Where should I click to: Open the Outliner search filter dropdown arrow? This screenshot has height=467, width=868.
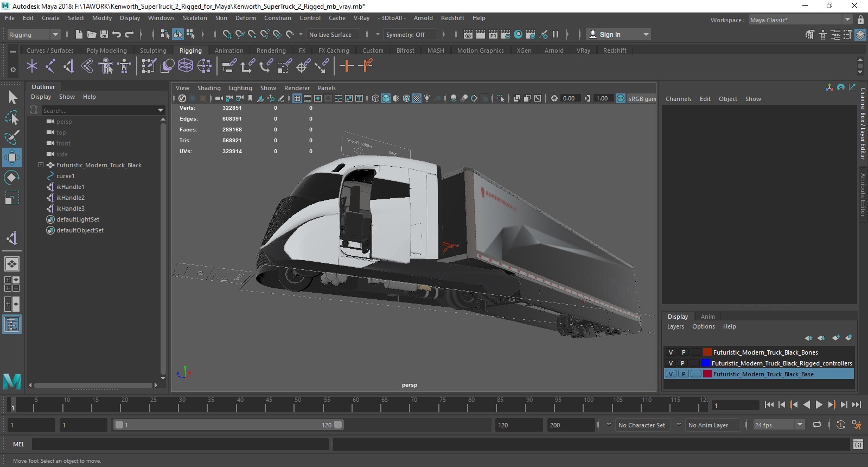[x=160, y=110]
